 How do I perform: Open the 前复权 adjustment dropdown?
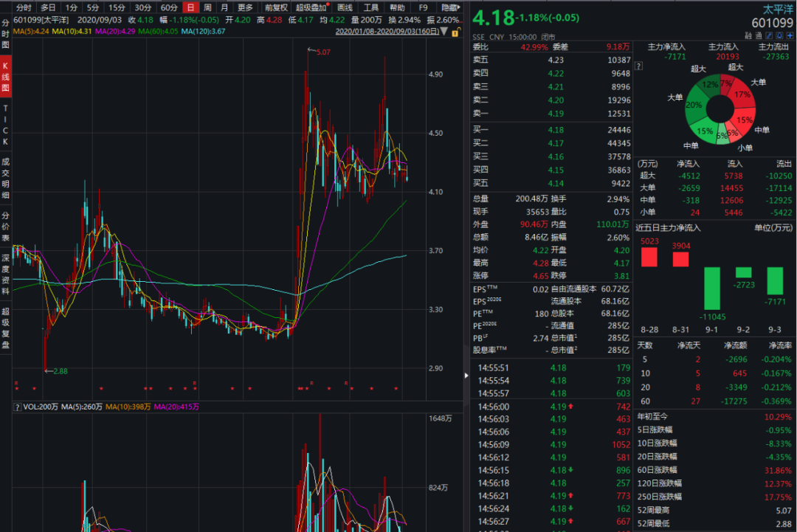276,7
